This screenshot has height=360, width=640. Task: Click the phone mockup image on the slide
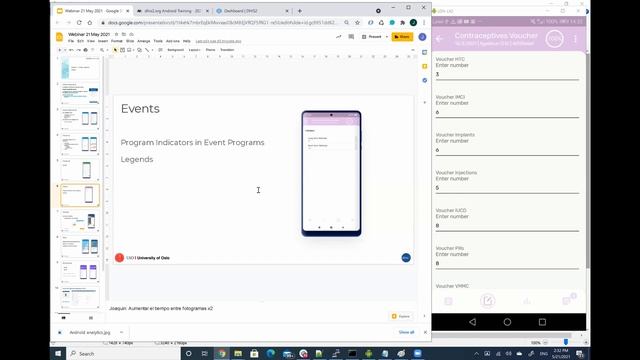[331, 173]
